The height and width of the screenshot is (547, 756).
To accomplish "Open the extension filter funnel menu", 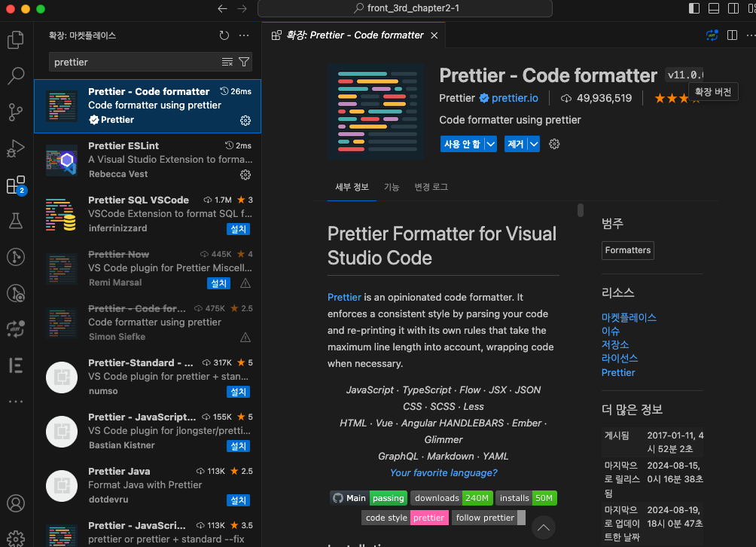I will coord(244,62).
